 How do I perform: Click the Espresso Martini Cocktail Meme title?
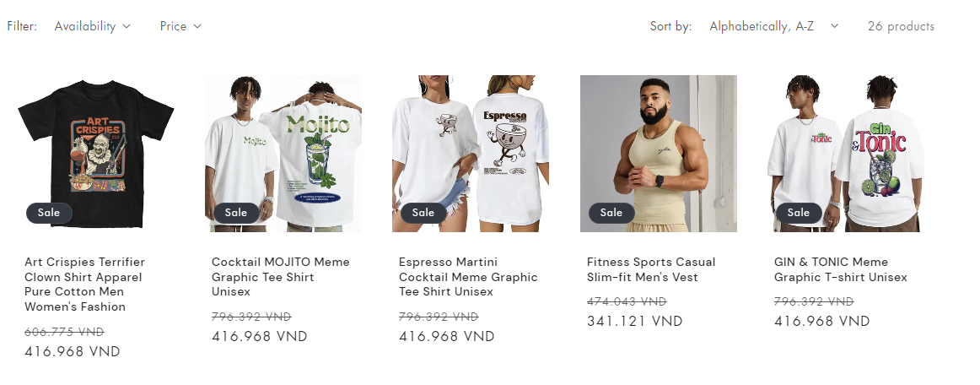[468, 277]
